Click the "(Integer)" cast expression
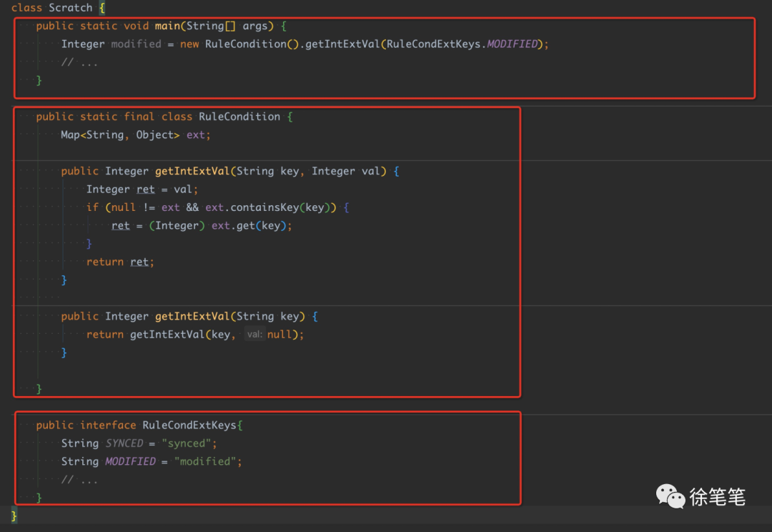This screenshot has height=532, width=772. [177, 226]
